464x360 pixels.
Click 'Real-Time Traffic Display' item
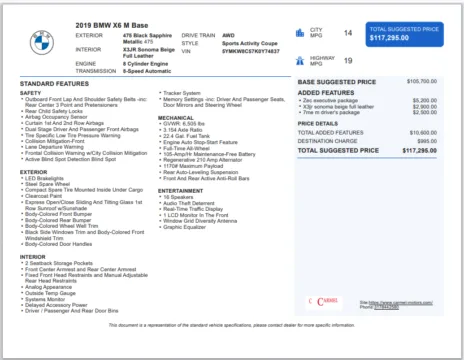click(193, 209)
